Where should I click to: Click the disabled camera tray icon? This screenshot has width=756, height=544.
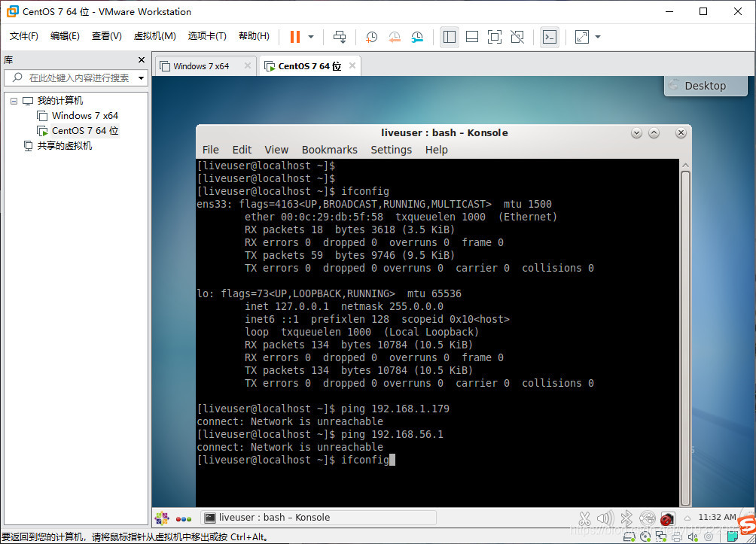pyautogui.click(x=668, y=519)
